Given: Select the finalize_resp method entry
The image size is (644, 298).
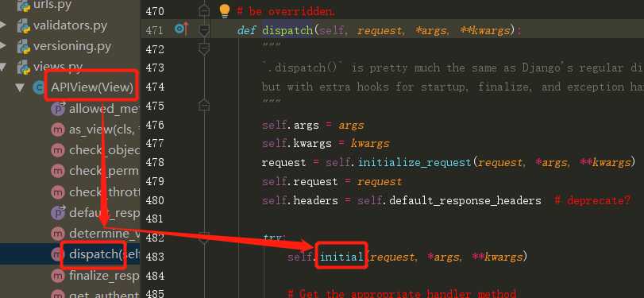Looking at the screenshot, I should pyautogui.click(x=104, y=275).
